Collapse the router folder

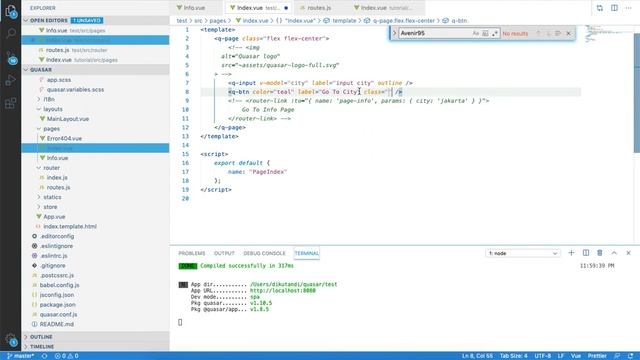coord(51,168)
